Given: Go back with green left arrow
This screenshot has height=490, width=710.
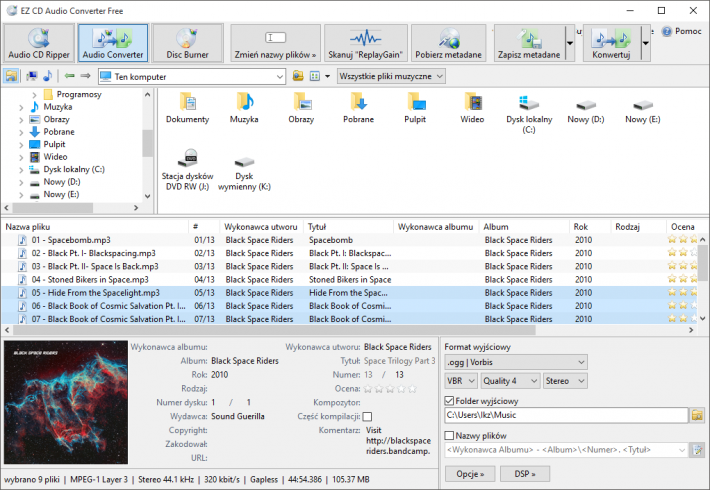Looking at the screenshot, I should coord(69,76).
